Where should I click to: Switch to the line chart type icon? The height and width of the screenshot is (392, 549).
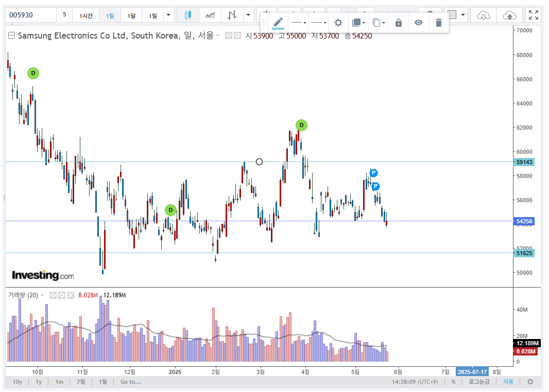coord(210,15)
